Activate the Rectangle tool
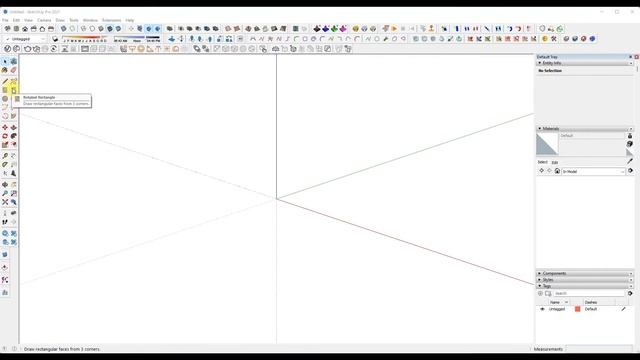 coord(5,90)
